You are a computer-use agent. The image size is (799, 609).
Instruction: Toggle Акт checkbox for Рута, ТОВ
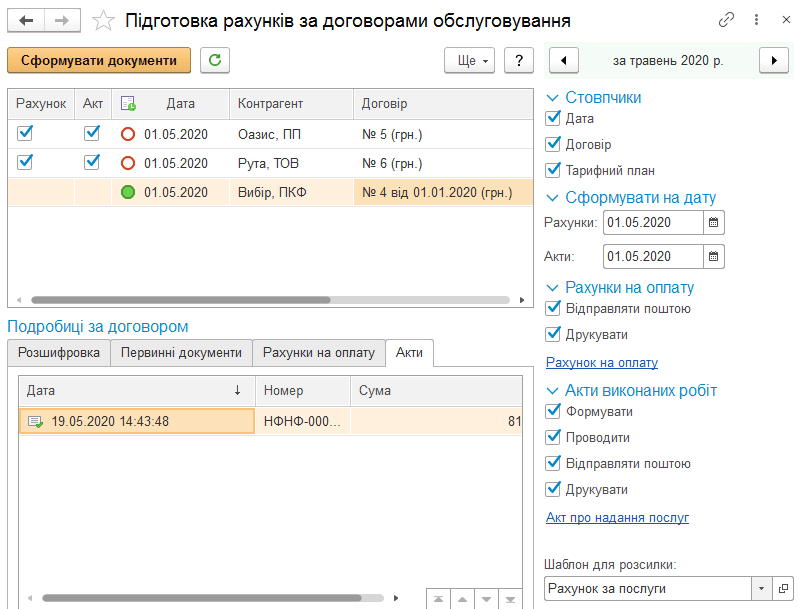[92, 163]
